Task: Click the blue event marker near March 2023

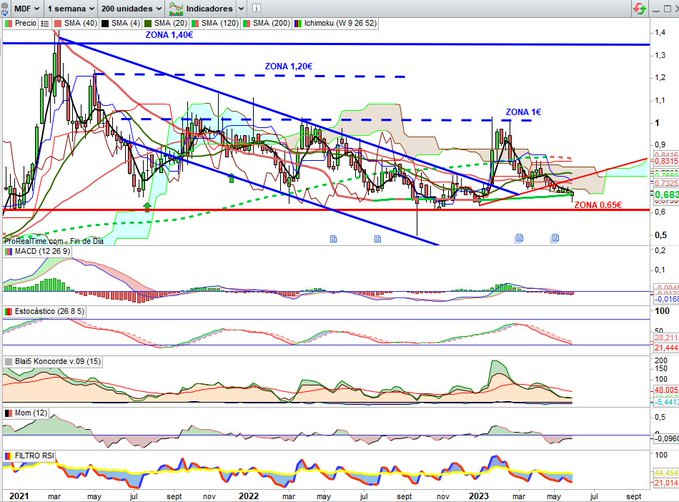Action: (519, 238)
